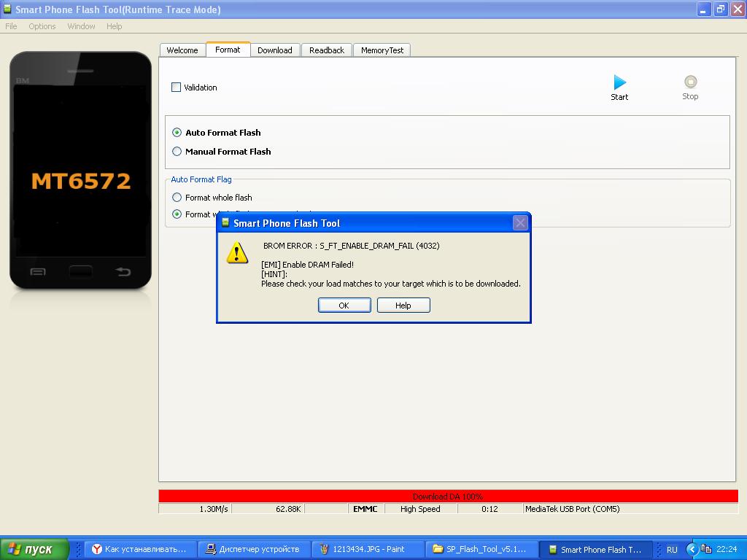Click the phone's menu key icon
The height and width of the screenshot is (560, 747).
click(37, 272)
